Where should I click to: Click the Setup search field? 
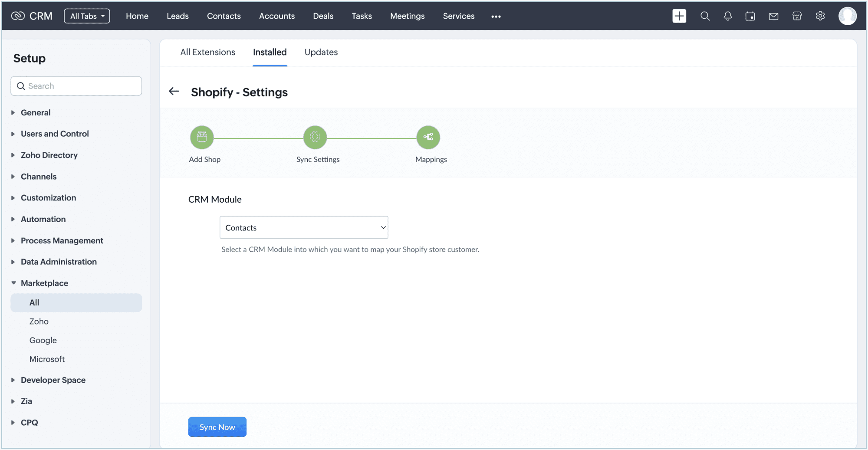76,86
